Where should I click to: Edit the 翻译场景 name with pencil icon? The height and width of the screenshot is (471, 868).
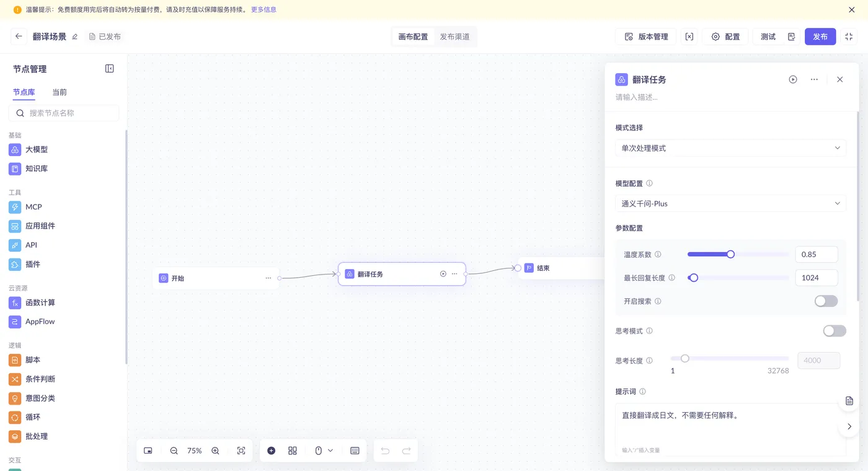pos(75,37)
